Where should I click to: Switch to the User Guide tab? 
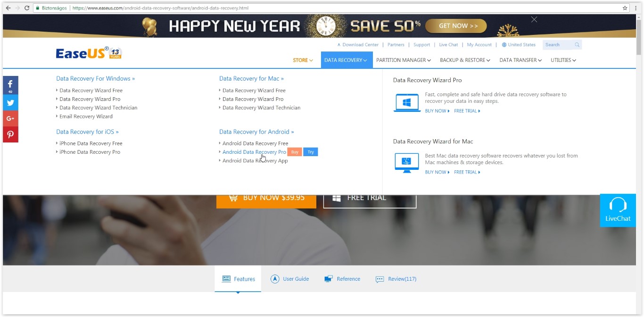pyautogui.click(x=290, y=279)
